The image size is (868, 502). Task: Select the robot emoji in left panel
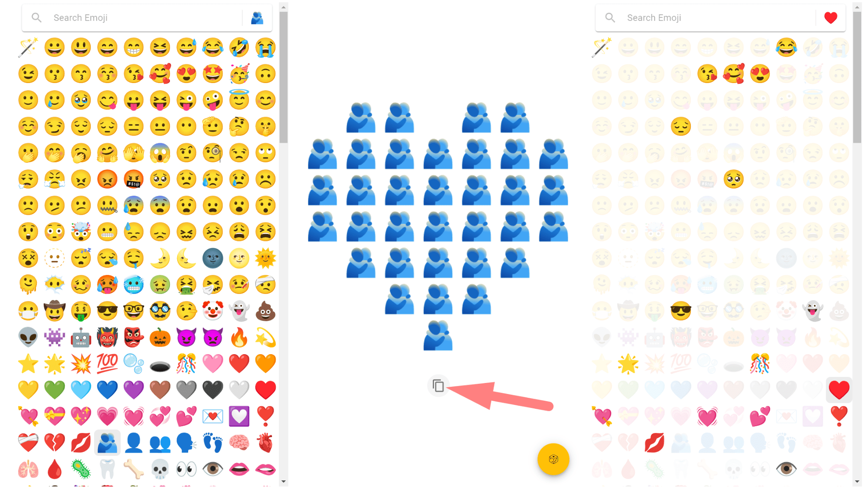point(81,338)
